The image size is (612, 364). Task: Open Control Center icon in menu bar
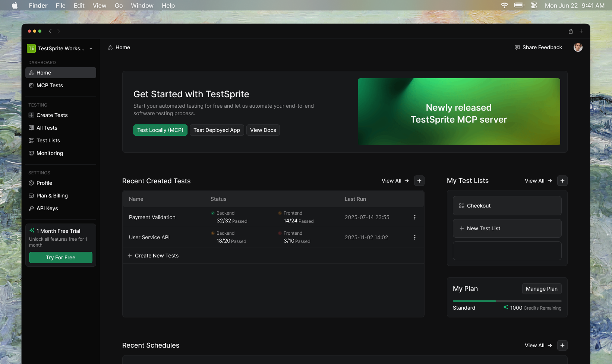point(534,5)
